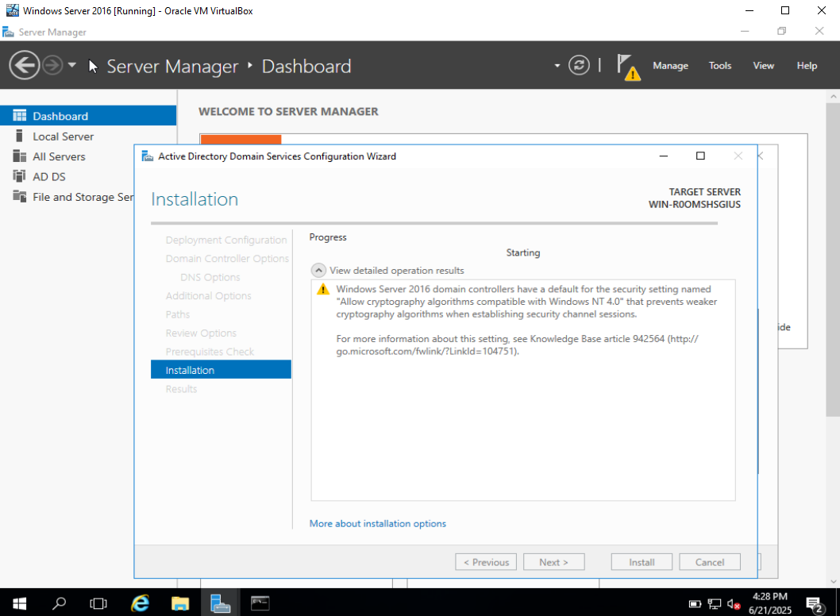The width and height of the screenshot is (840, 616).
Task: Maximize the AD DS Configuration Wizard window
Action: coord(700,156)
